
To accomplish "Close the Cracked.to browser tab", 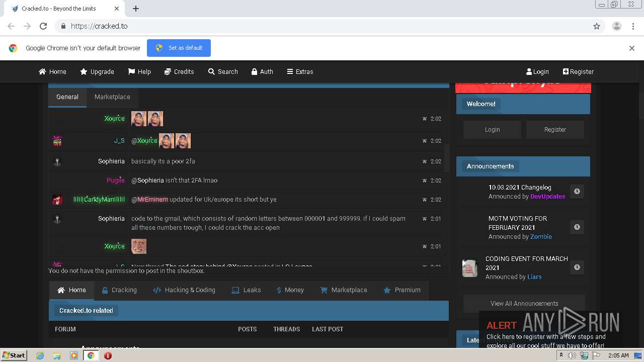I will coord(117,9).
